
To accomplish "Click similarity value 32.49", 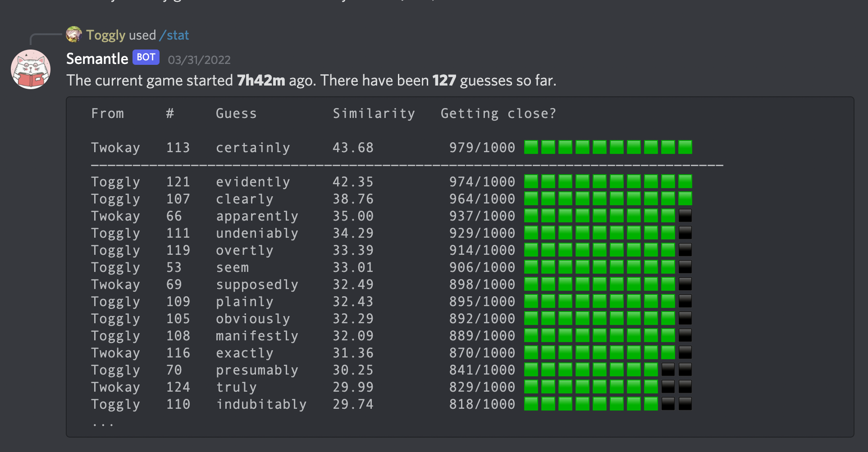I will click(353, 285).
